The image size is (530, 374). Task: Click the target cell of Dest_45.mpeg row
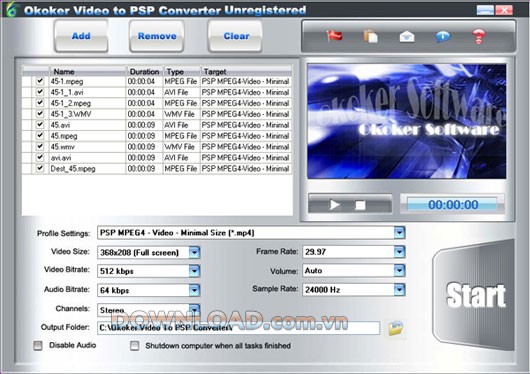point(245,168)
